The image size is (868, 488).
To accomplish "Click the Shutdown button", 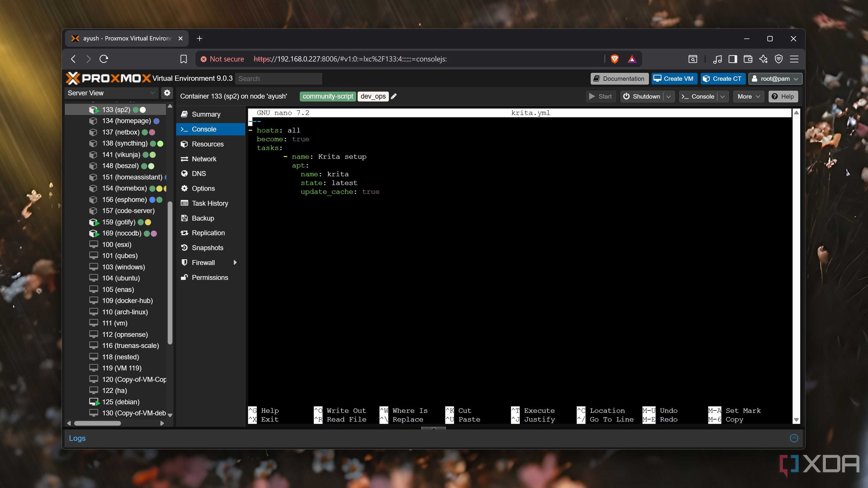I will pos(642,96).
